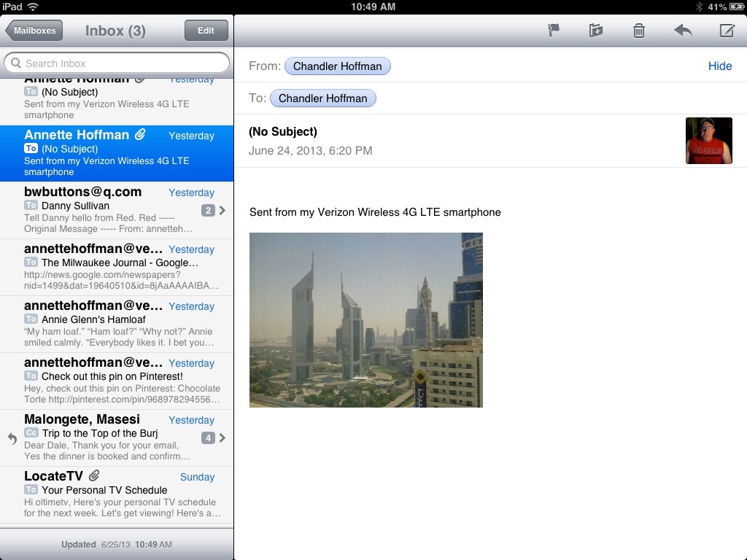Screen dimensions: 747x560
Task: Tap the flag icon in the toolbar
Action: tap(554, 31)
